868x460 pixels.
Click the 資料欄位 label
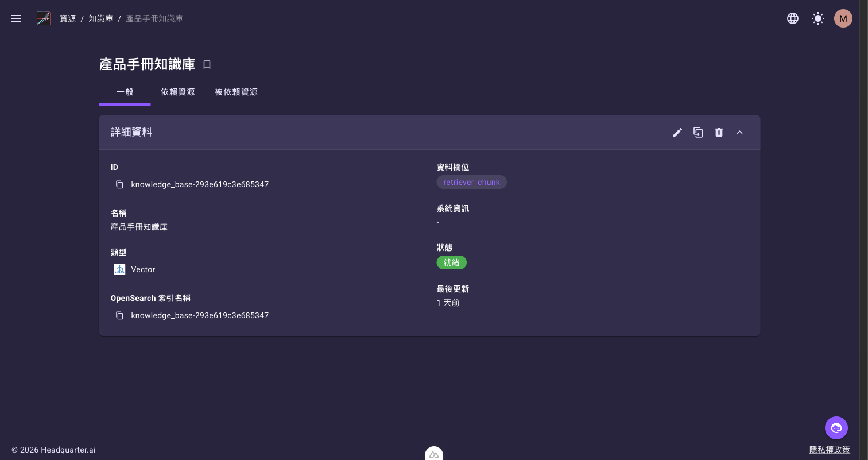[453, 167]
